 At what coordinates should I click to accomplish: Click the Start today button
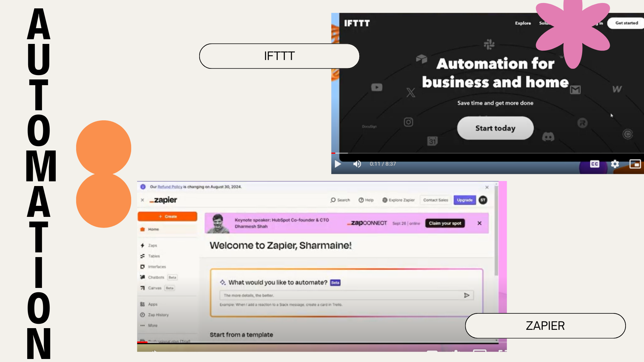[x=495, y=128]
